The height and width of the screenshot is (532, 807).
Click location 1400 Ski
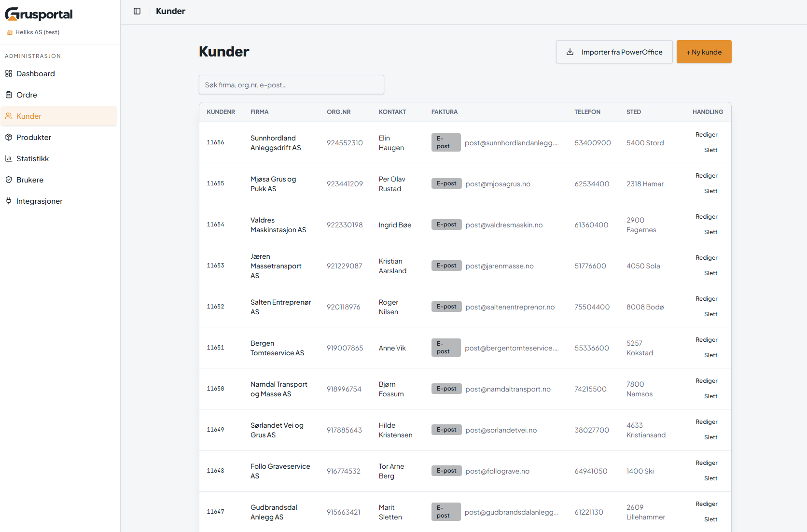pyautogui.click(x=640, y=471)
